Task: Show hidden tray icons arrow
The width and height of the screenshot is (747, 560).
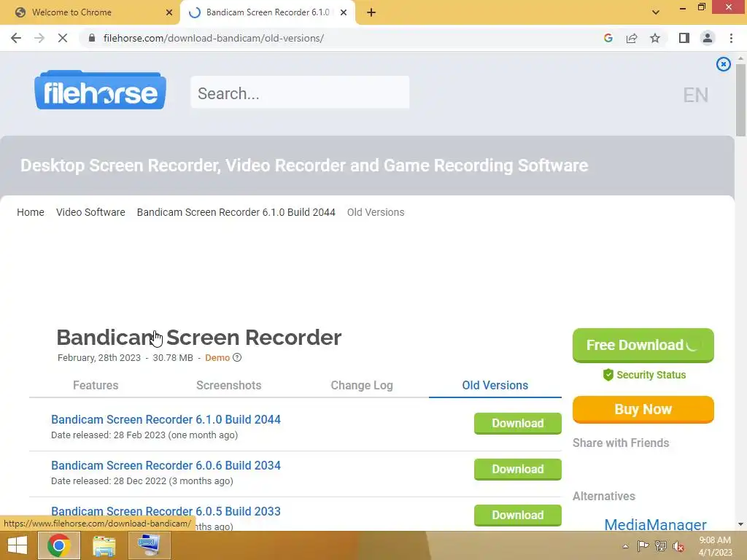Action: pos(625,546)
